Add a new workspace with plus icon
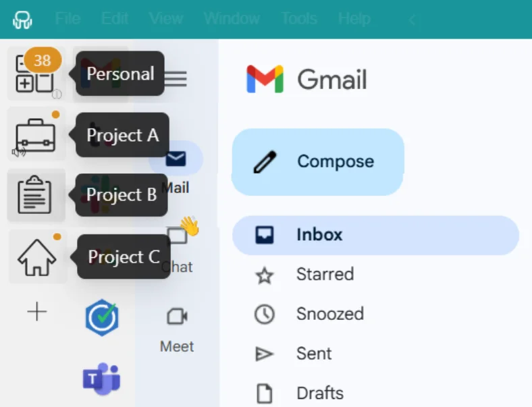Screen dimensions: 532x407 coord(36,311)
